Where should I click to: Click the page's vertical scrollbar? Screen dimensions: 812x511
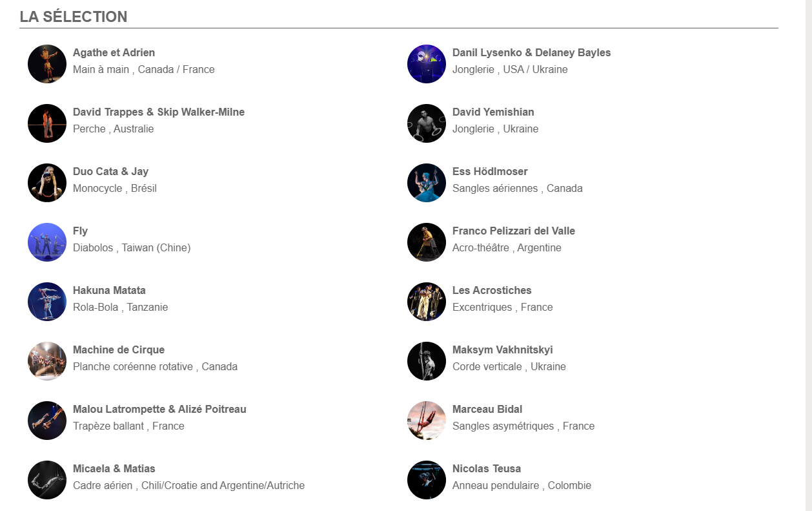click(x=808, y=255)
